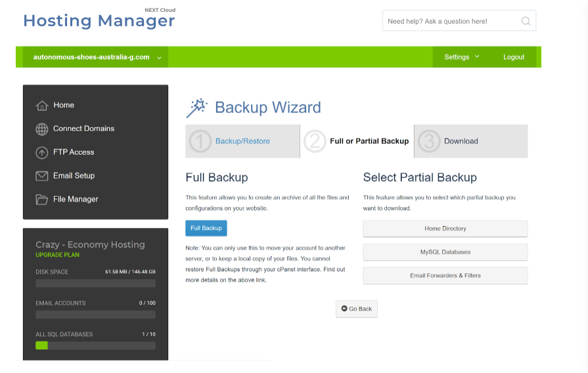Click the Hosting Manager logo
Image resolution: width=588 pixels, height=373 pixels.
tap(99, 20)
